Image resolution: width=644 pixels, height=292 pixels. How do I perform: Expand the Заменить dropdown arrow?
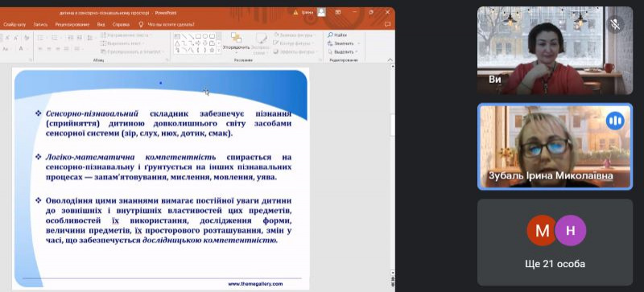(x=358, y=43)
